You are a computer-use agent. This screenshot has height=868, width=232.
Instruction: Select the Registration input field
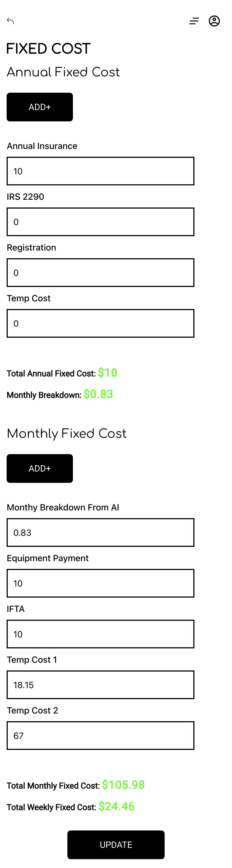tap(101, 273)
